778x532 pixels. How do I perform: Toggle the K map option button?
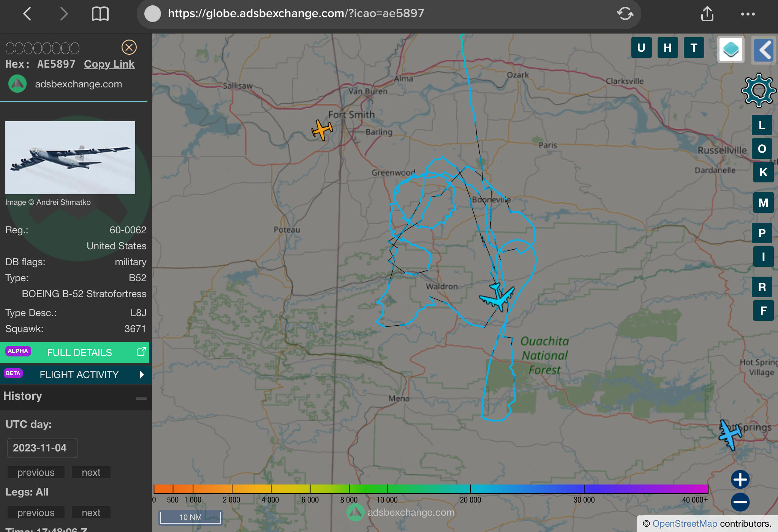[x=764, y=172]
